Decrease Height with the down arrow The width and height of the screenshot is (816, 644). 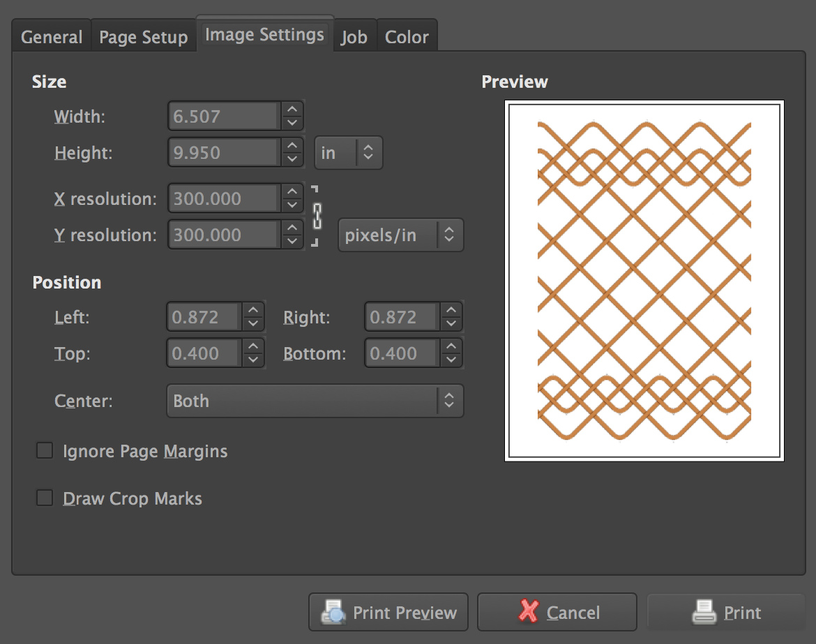tap(292, 159)
